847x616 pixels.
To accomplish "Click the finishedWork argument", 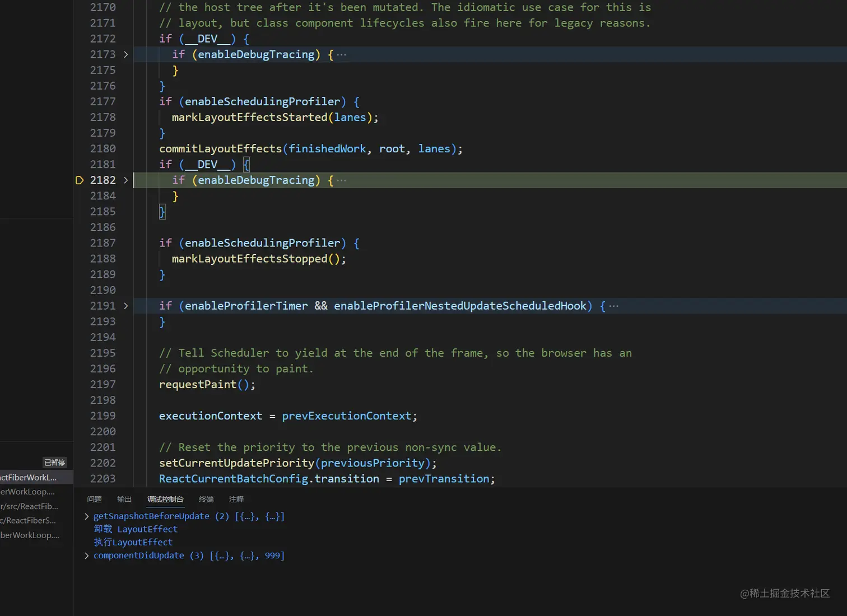I will [328, 149].
